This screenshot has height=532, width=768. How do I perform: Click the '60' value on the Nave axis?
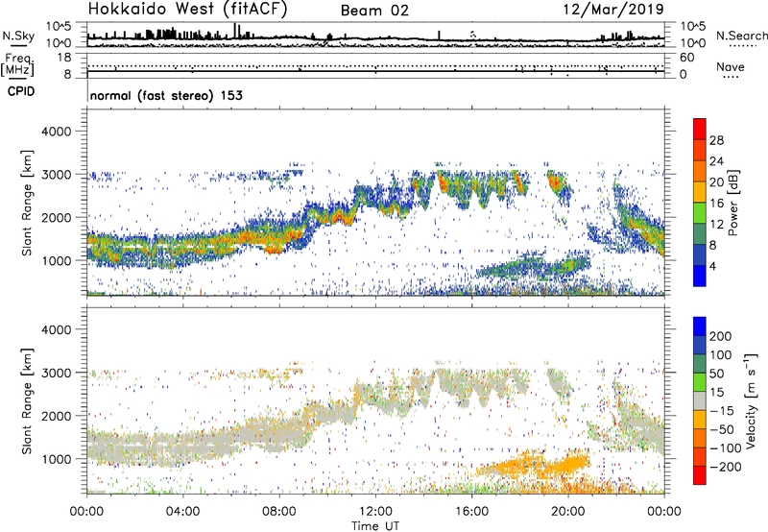pos(686,58)
